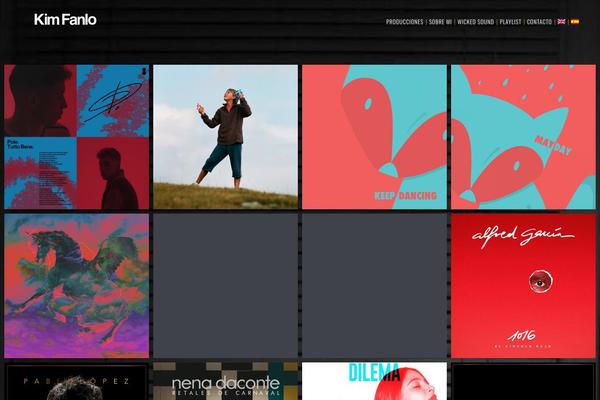The image size is (600, 400).
Task: Open the Pablo López album cover
Action: point(77,381)
